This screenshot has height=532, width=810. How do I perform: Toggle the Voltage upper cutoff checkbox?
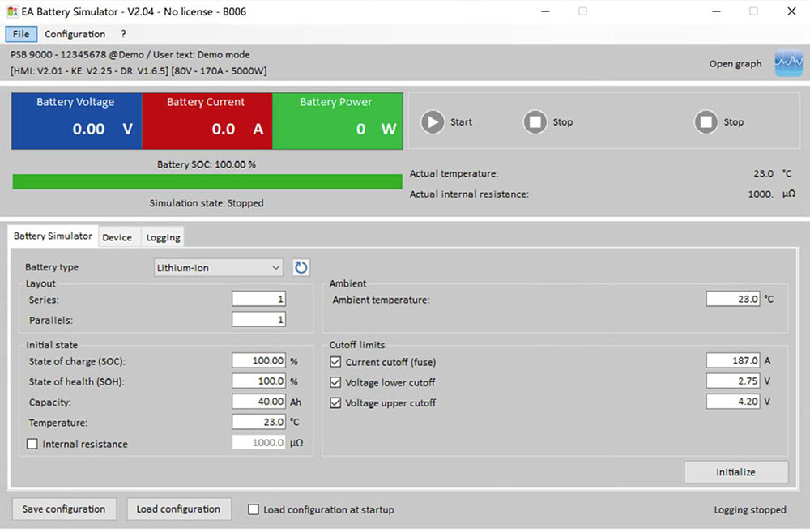tap(336, 402)
